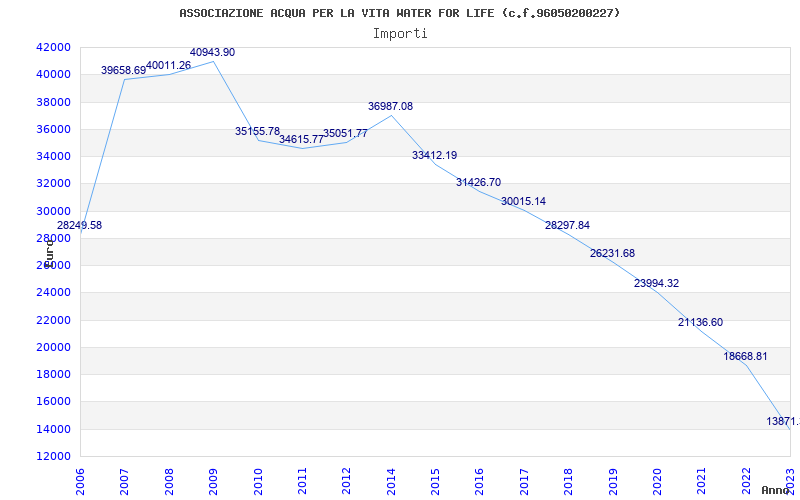Click the Importi subtitle
This screenshot has width=800, height=500.
point(400,34)
